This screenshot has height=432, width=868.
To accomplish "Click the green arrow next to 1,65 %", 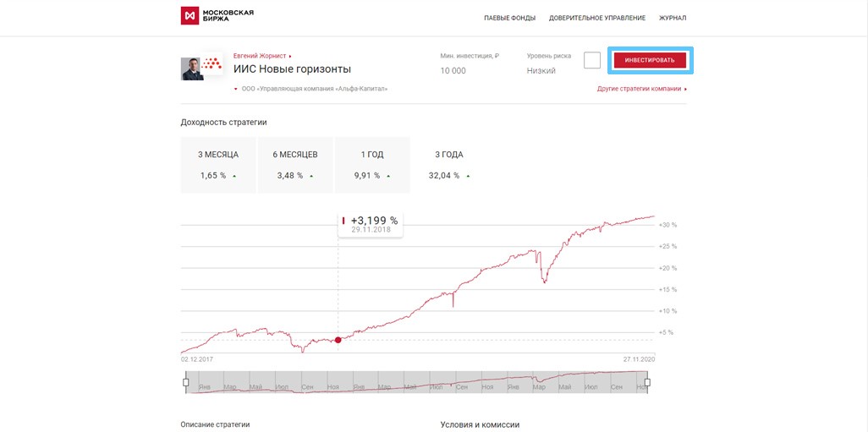I will coord(234,176).
